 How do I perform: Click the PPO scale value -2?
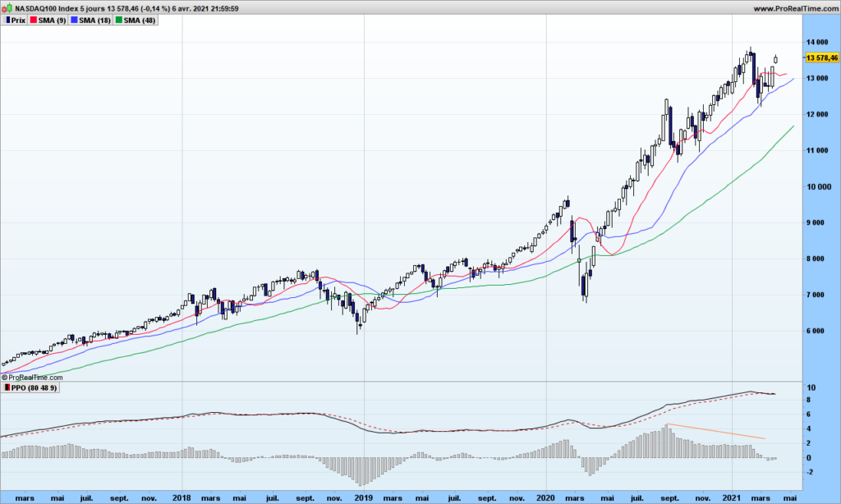coord(811,472)
